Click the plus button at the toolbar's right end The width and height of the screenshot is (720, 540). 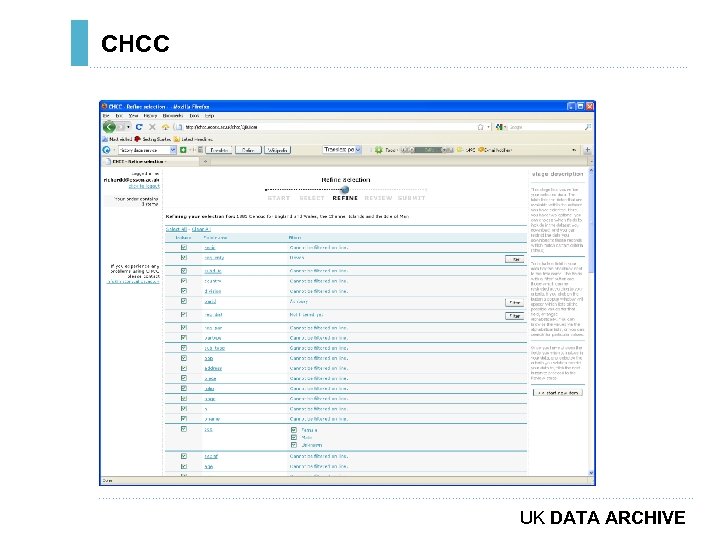(x=587, y=150)
